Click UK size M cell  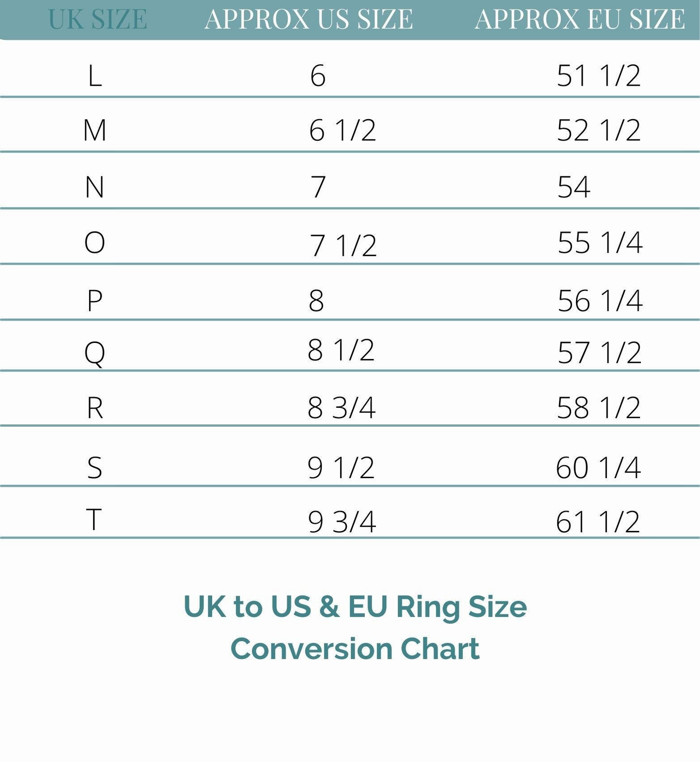point(94,130)
